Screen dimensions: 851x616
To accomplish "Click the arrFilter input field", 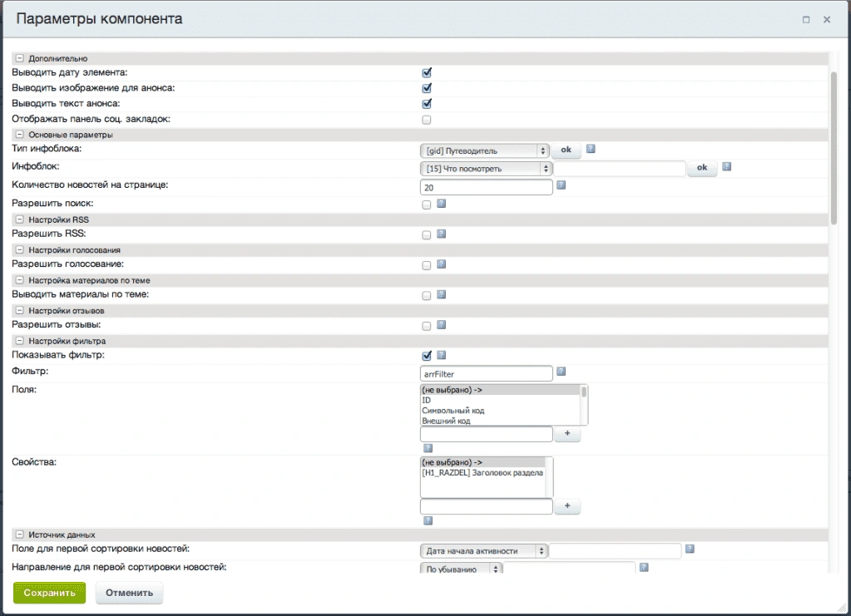I will (487, 374).
